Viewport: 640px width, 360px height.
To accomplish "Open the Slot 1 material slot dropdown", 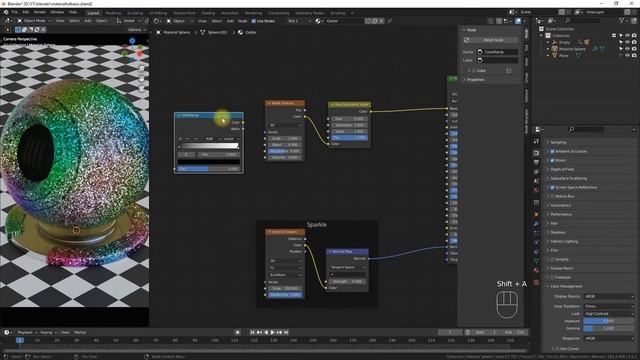I will (x=299, y=21).
